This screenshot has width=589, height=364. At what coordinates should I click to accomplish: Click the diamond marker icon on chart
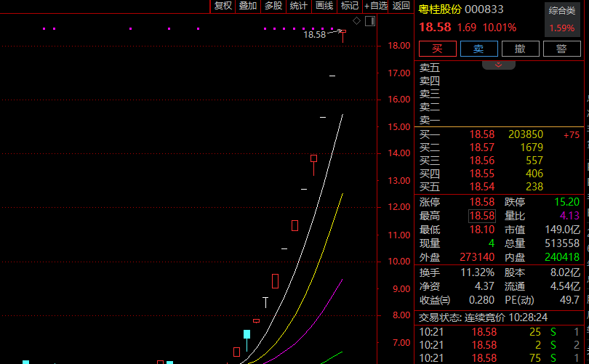[356, 20]
